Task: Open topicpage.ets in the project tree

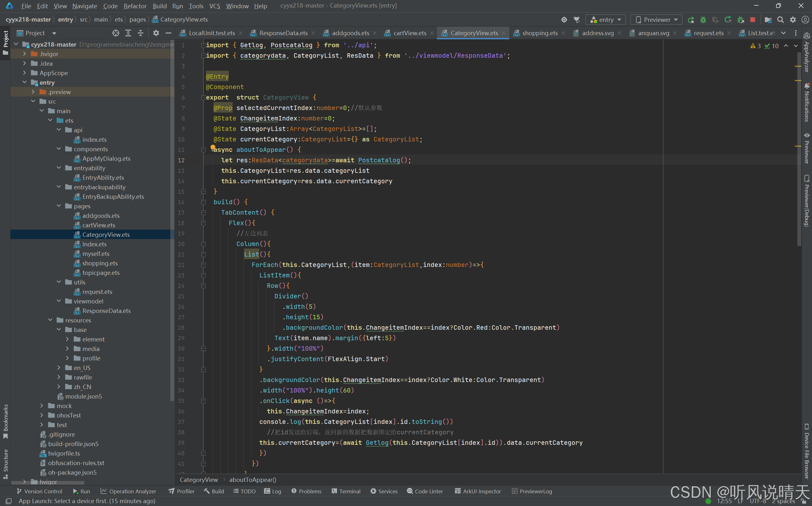Action: click(101, 273)
